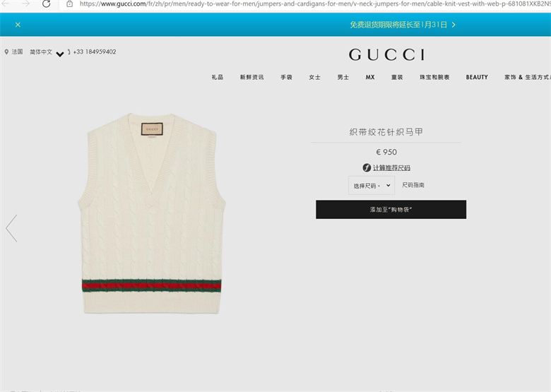Add the vest to the shopping bag
Screen dimensions: 551x392
391,210
